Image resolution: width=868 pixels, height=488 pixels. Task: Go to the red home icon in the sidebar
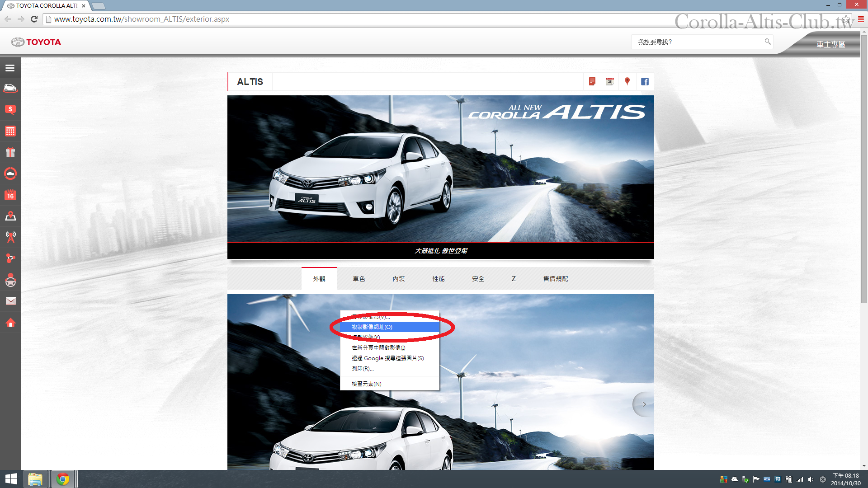click(10, 323)
